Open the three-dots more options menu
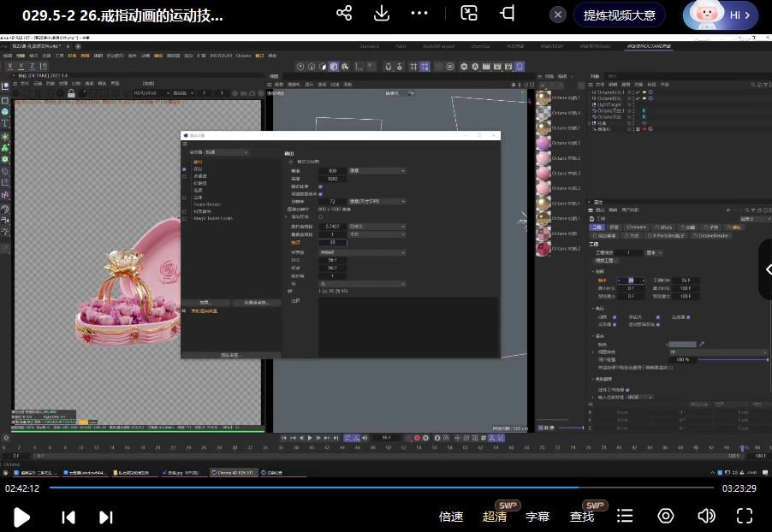The image size is (772, 532). [x=419, y=14]
